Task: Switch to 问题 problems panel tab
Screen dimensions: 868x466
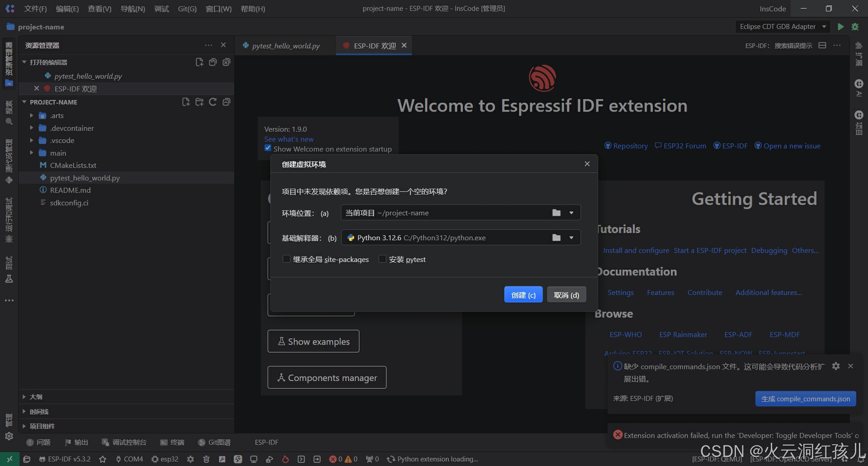Action: click(x=38, y=442)
